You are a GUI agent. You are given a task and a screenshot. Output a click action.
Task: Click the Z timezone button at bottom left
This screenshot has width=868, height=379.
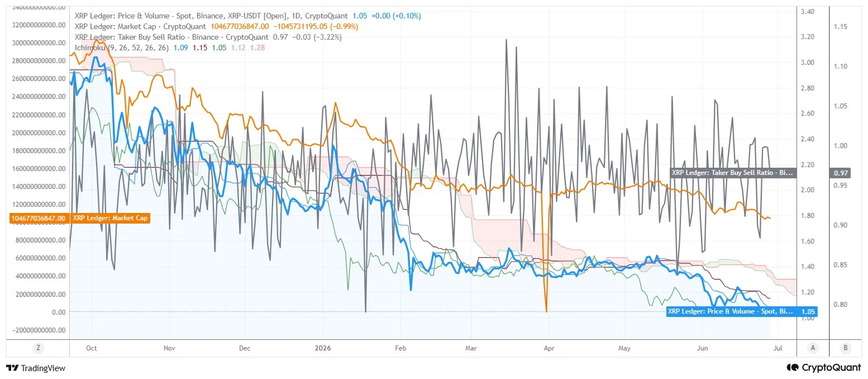[x=38, y=348]
